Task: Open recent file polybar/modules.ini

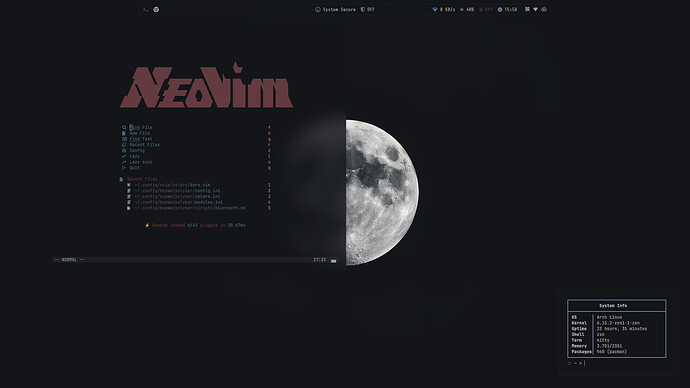Action: (x=179, y=202)
